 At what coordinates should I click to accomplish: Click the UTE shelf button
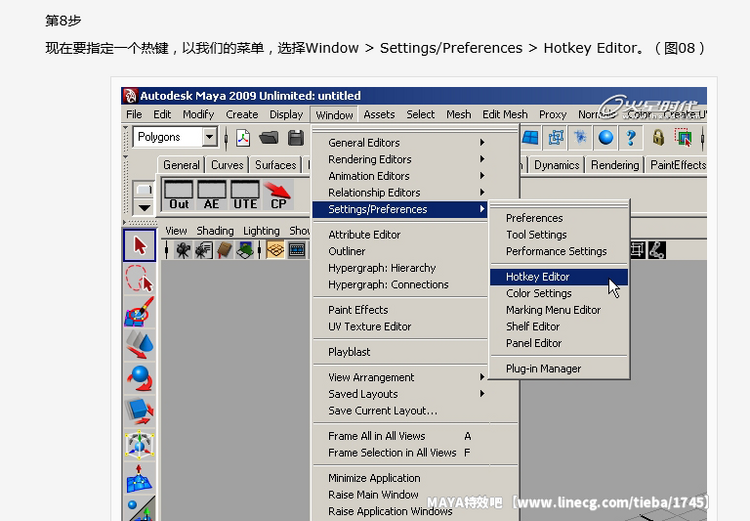click(x=245, y=195)
